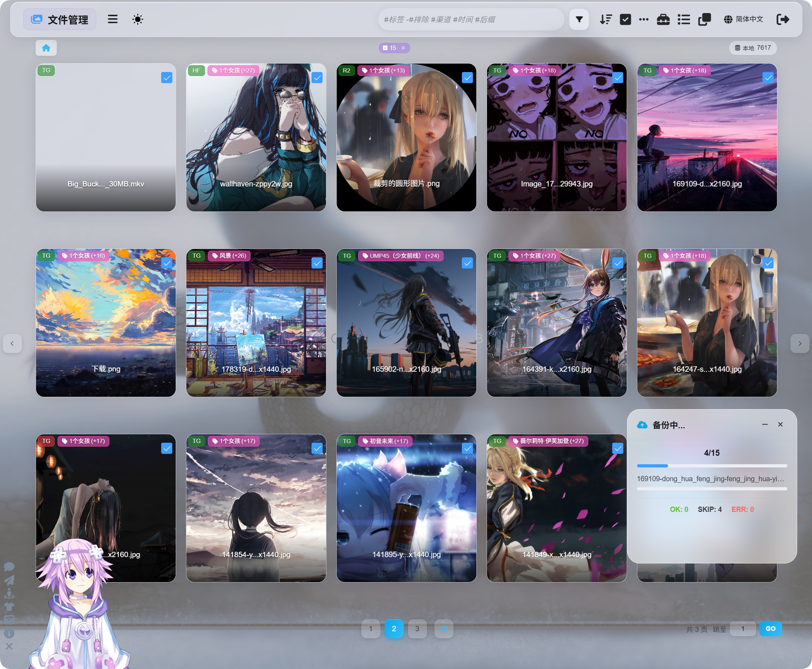The image size is (812, 669).
Task: Open the sort order options
Action: (x=606, y=19)
